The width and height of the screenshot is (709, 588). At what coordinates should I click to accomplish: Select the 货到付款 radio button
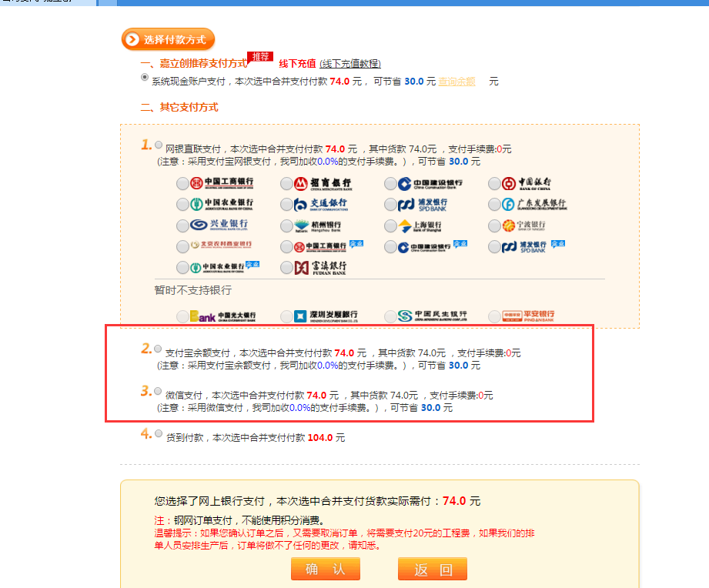[159, 433]
